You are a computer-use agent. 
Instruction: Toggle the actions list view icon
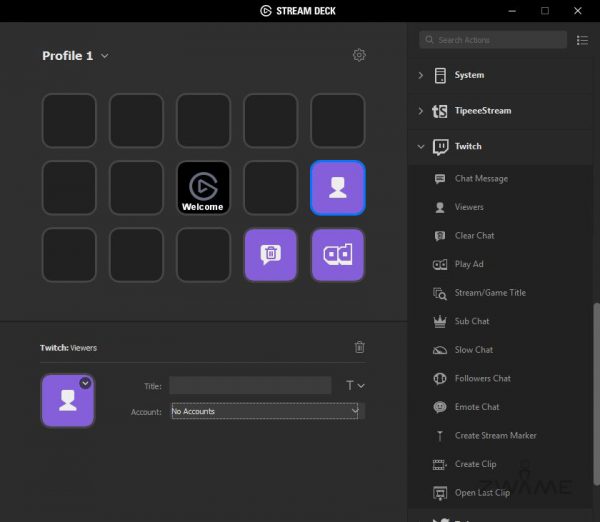point(582,40)
